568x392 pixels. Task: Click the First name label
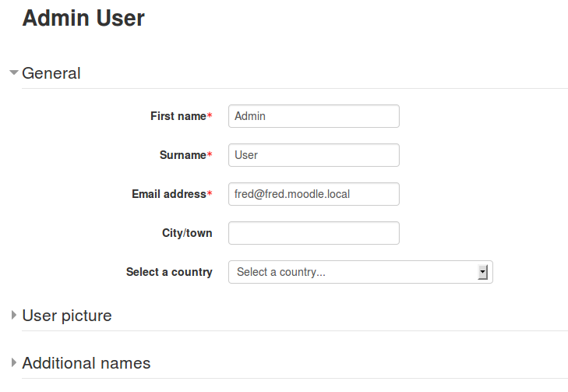178,116
